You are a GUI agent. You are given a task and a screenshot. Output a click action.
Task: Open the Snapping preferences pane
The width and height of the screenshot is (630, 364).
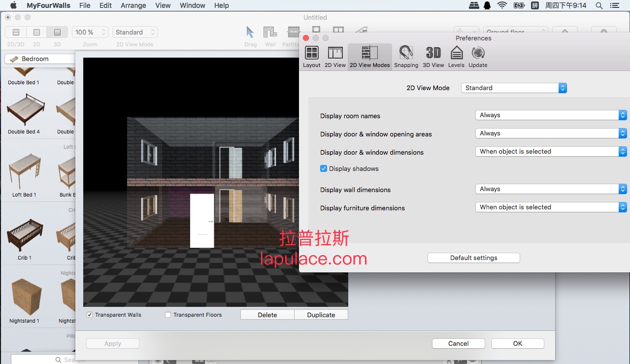point(406,57)
